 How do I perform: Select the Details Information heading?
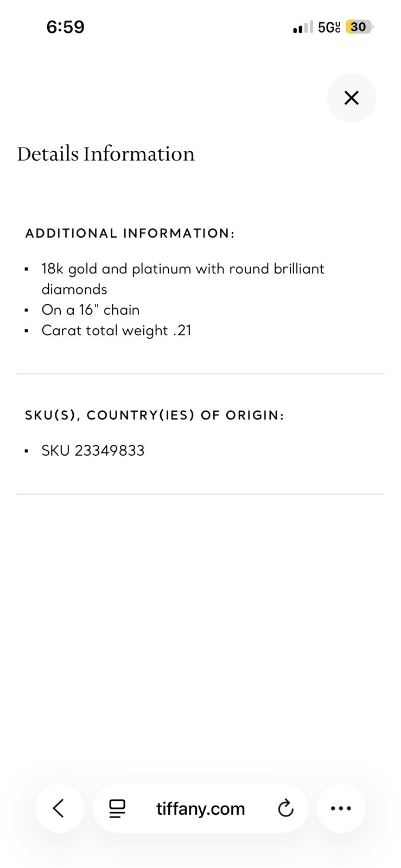pyautogui.click(x=106, y=154)
